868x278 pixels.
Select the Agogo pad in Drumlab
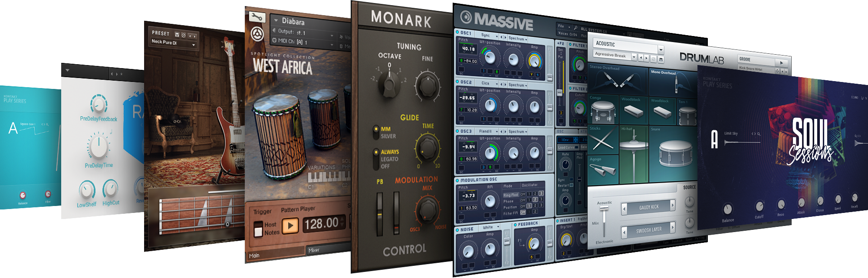coord(603,169)
